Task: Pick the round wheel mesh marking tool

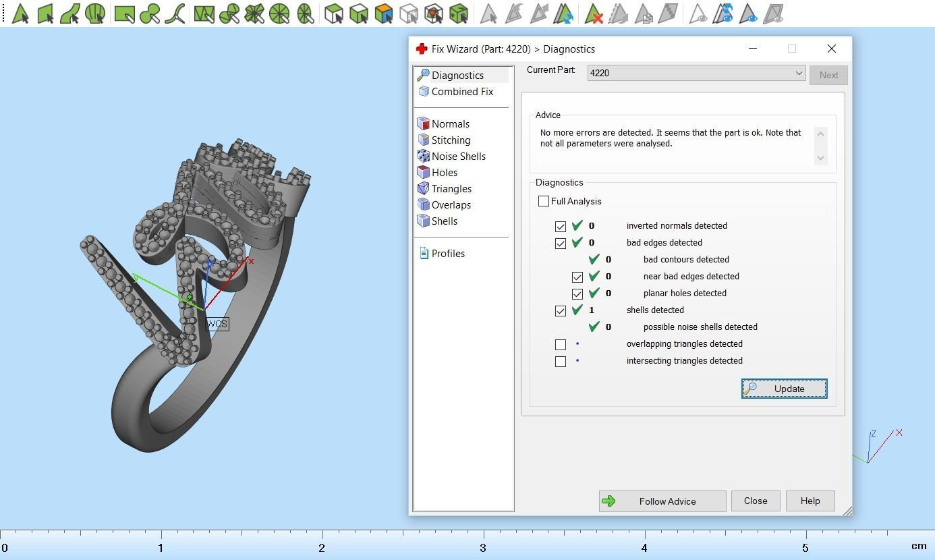Action: pos(279,13)
